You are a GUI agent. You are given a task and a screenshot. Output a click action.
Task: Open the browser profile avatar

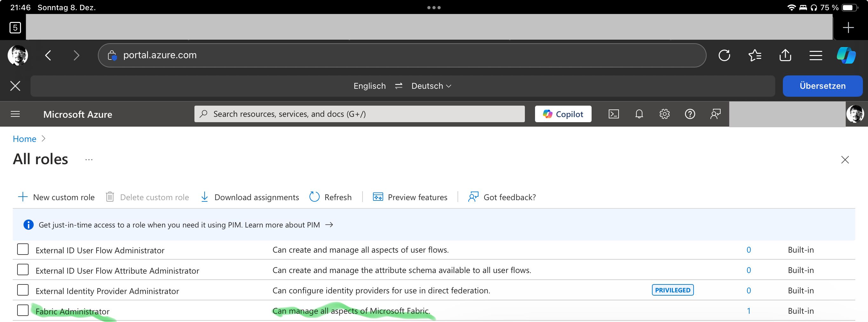pyautogui.click(x=17, y=55)
